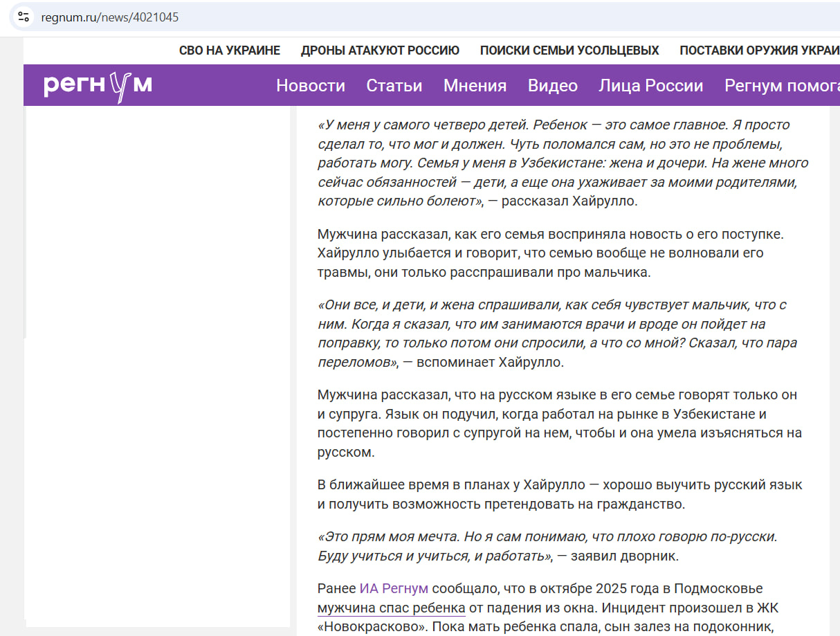Go to ПОИСКИ СЕМЬИ УСОЛЬЦЕВЫХ topic

(569, 51)
